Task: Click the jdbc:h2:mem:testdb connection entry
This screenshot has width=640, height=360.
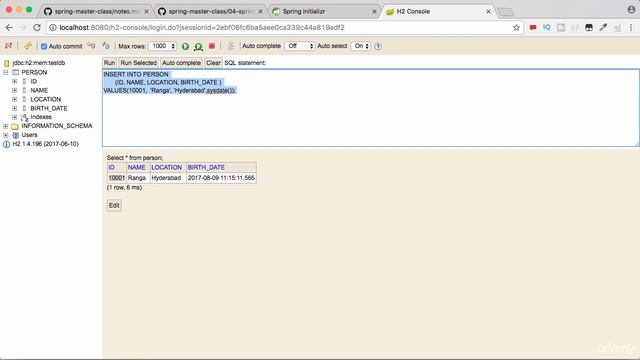Action: (39, 63)
